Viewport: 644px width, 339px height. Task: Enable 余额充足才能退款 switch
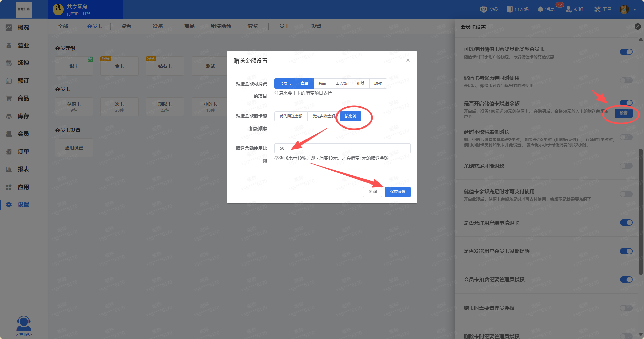626,166
